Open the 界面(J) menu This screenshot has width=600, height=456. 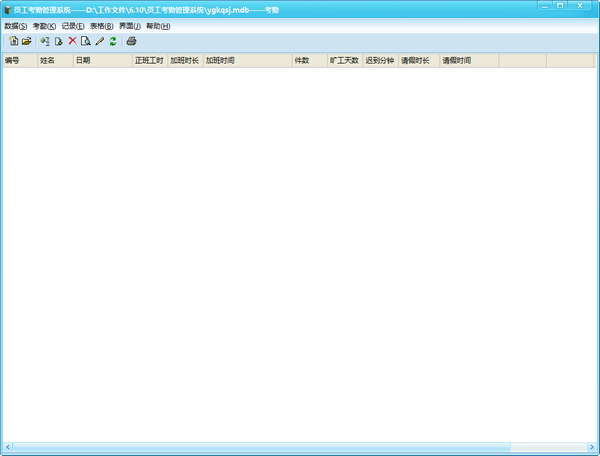click(130, 25)
